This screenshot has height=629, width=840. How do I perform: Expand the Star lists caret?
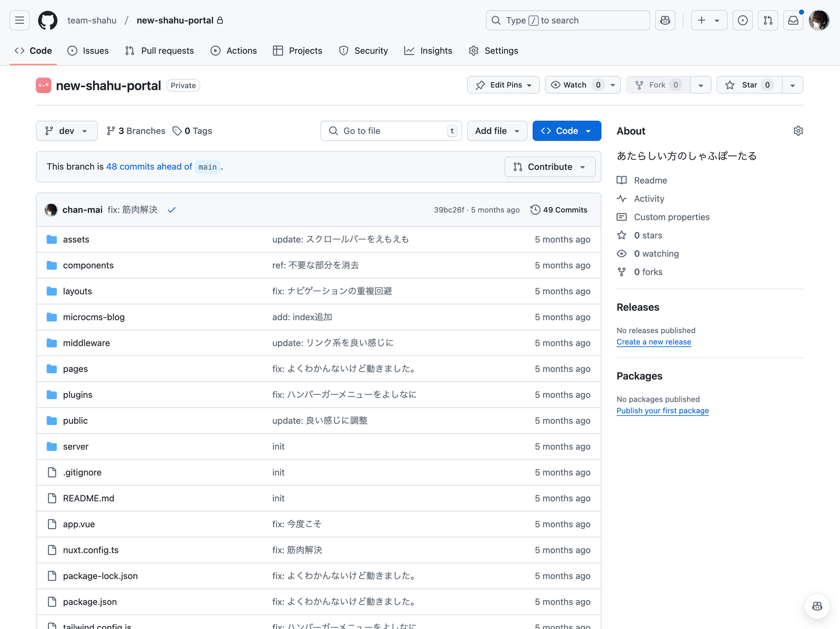792,85
